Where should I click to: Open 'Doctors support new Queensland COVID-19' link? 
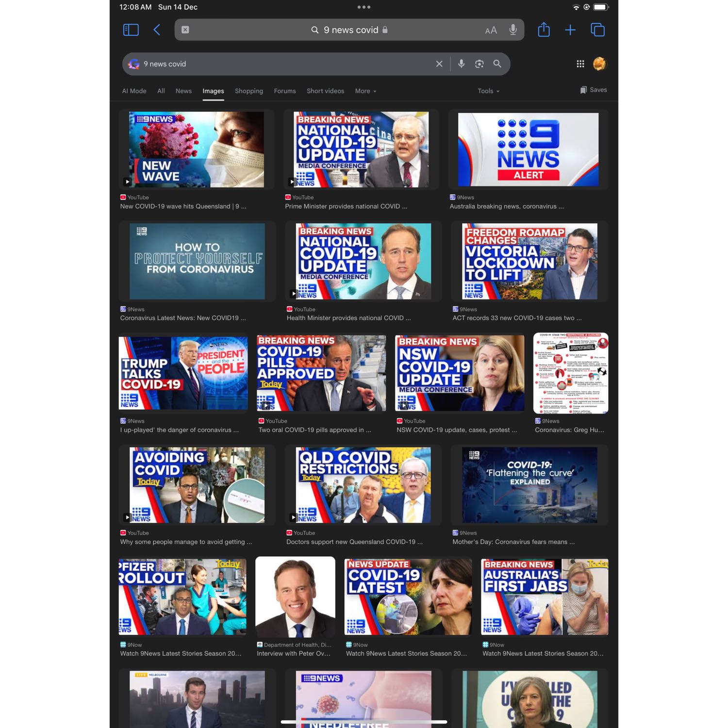[x=354, y=542]
